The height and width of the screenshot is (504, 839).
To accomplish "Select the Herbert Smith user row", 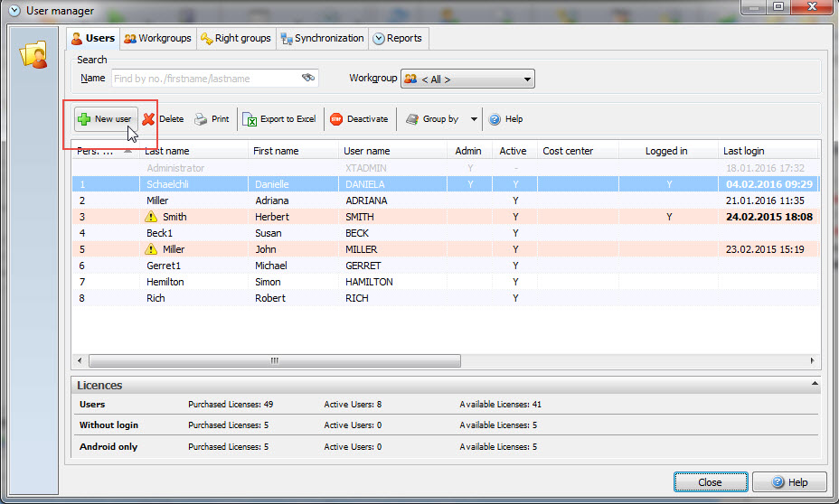I will pos(271,217).
